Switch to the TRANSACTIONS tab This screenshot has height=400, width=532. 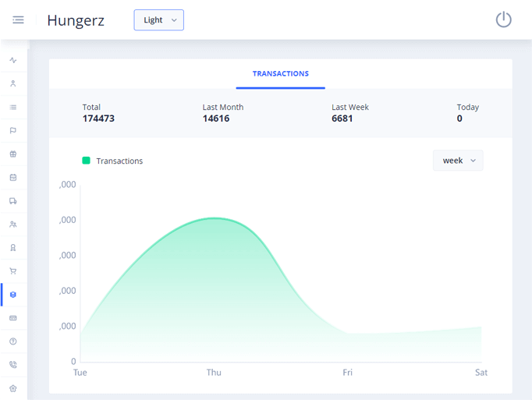coord(281,74)
